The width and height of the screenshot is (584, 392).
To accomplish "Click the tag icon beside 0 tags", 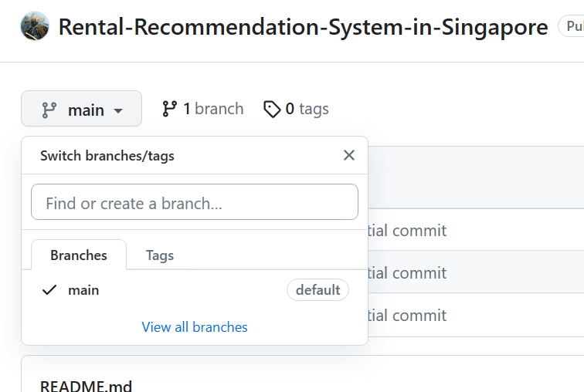I will (272, 109).
